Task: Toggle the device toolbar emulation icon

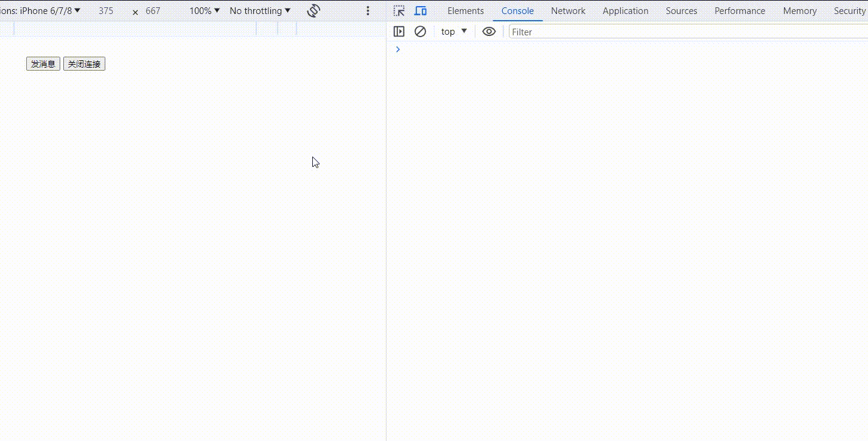Action: click(421, 10)
